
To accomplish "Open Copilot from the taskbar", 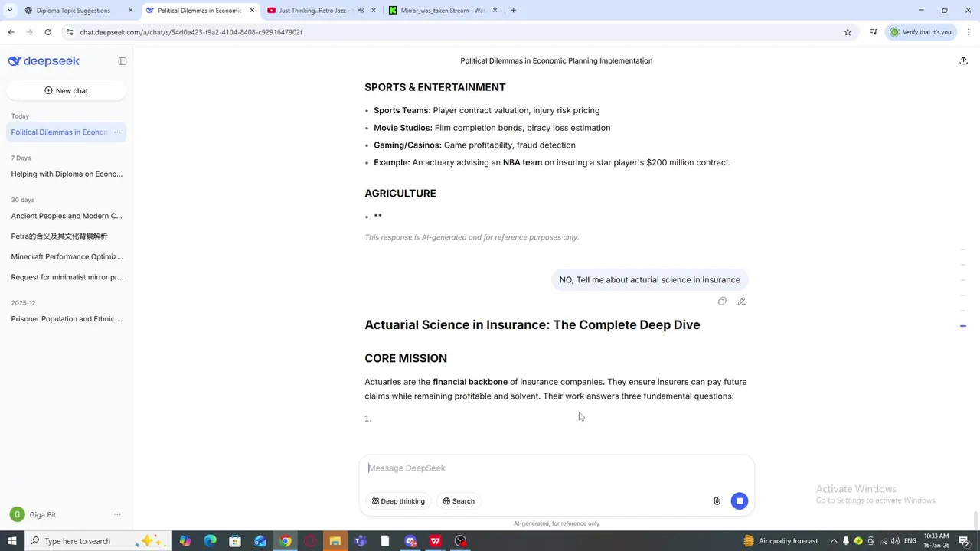I will [x=185, y=541].
